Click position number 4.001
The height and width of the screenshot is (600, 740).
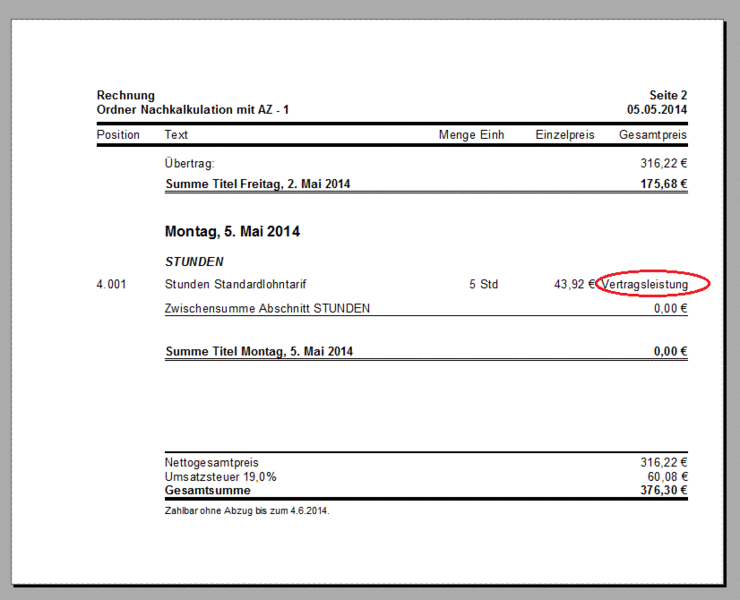tap(111, 284)
